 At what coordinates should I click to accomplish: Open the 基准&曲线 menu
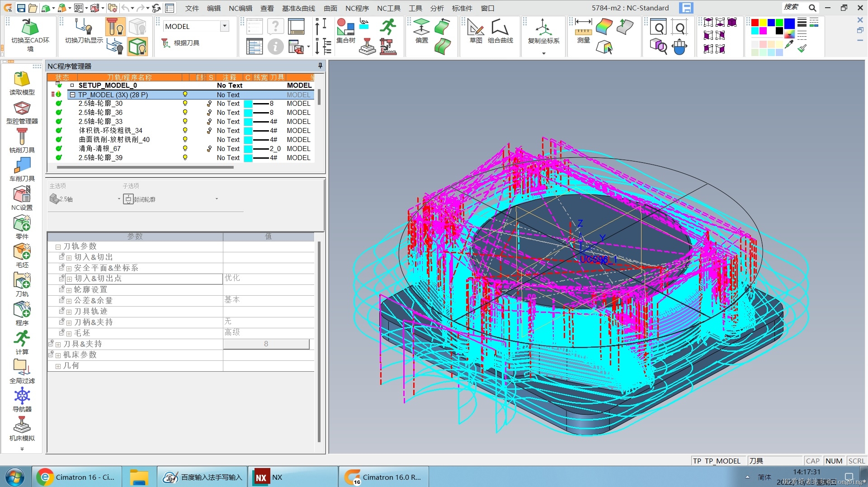(x=298, y=8)
